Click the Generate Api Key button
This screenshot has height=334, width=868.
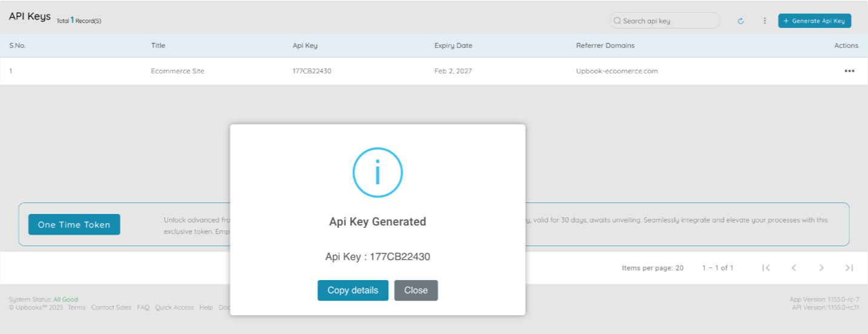click(815, 21)
